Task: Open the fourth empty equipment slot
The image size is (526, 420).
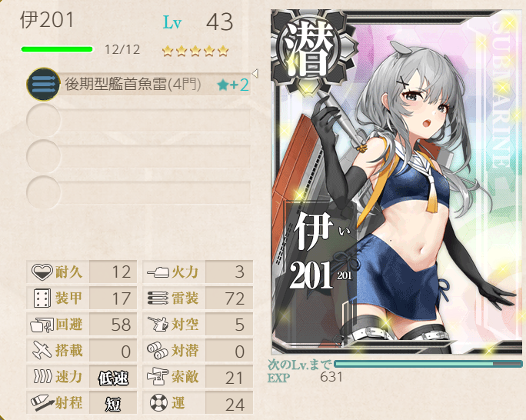Action: (x=138, y=192)
